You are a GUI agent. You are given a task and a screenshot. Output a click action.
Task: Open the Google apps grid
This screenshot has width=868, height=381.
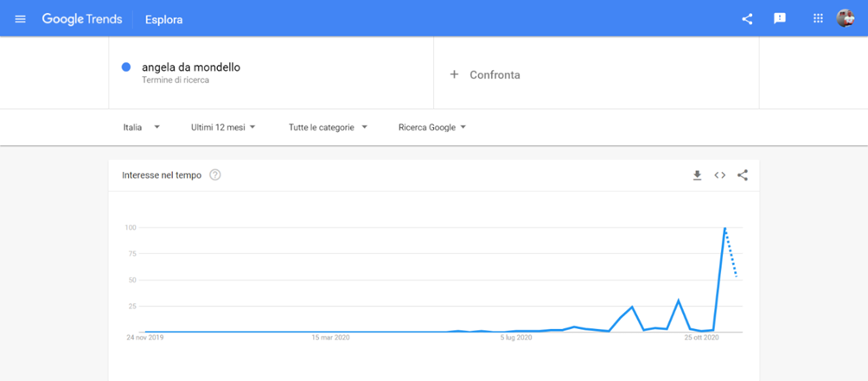pos(818,18)
